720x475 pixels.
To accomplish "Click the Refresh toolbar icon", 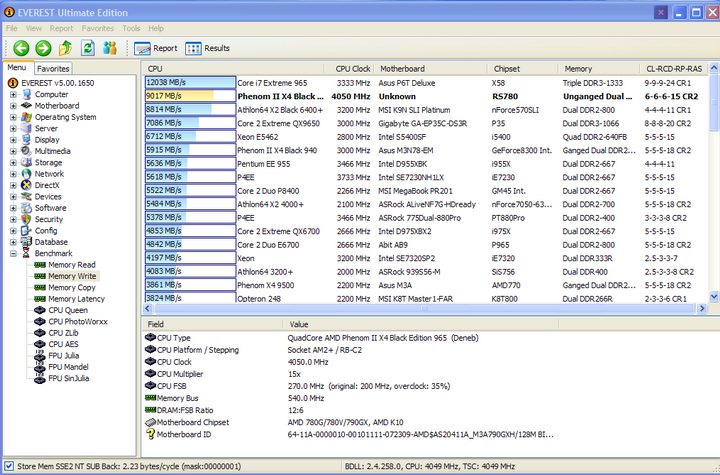I will coord(88,48).
